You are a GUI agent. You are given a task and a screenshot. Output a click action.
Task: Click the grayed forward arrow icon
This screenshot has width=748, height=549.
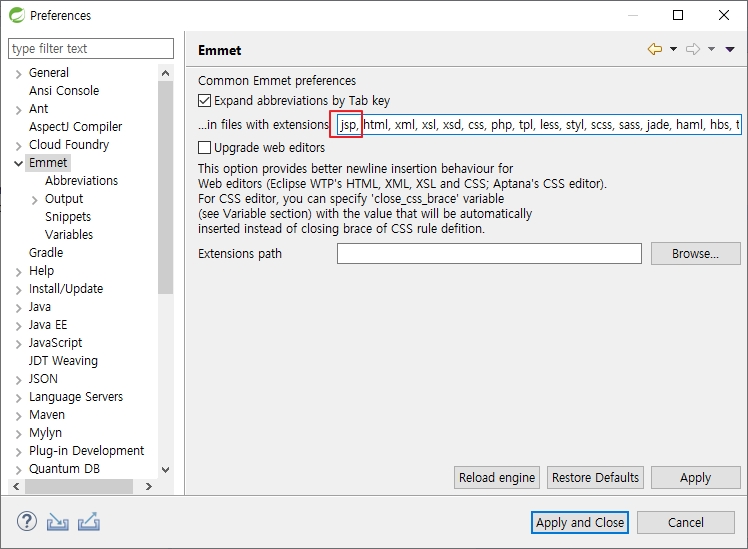point(693,49)
